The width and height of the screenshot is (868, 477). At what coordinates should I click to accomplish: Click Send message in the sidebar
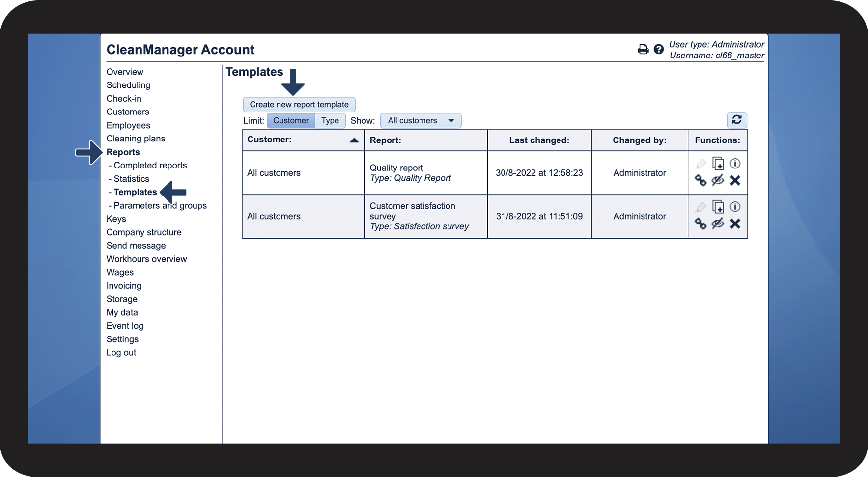[x=136, y=246]
